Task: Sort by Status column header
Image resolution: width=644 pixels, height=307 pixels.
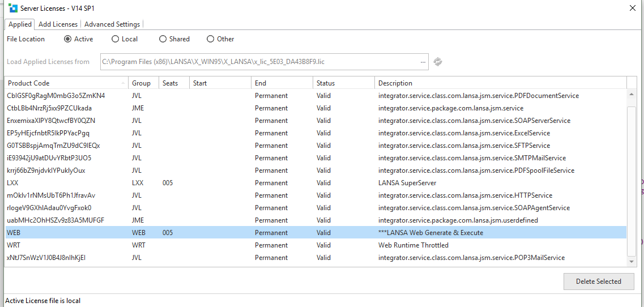Action: pos(343,83)
